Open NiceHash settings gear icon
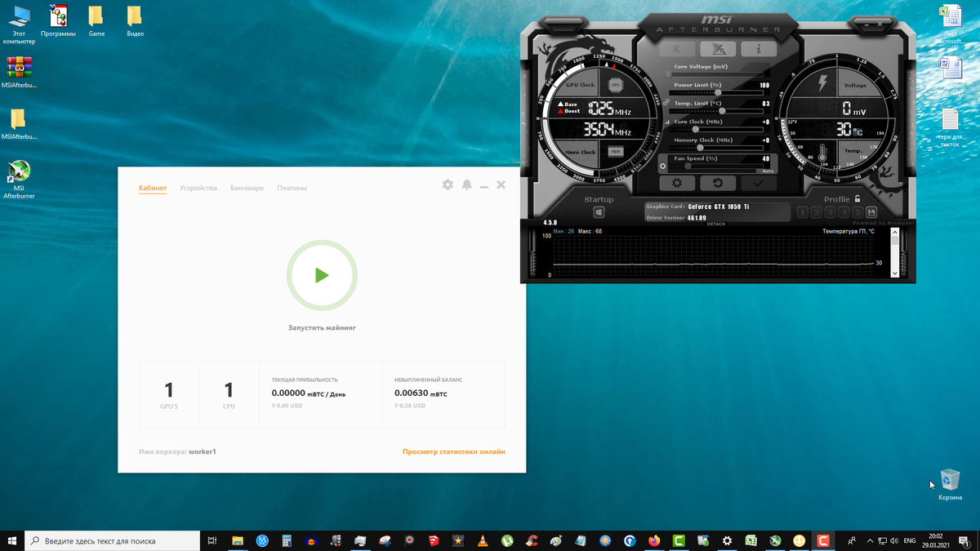This screenshot has width=980, height=551. [448, 185]
